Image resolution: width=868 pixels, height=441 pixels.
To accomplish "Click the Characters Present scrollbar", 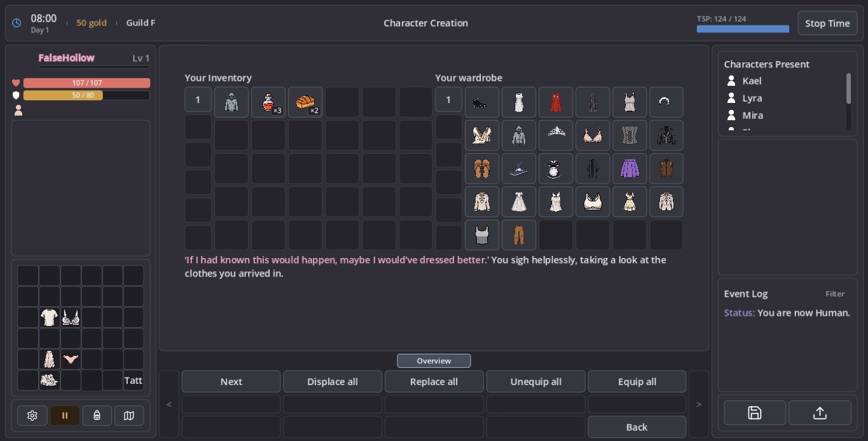I will tap(848, 88).
